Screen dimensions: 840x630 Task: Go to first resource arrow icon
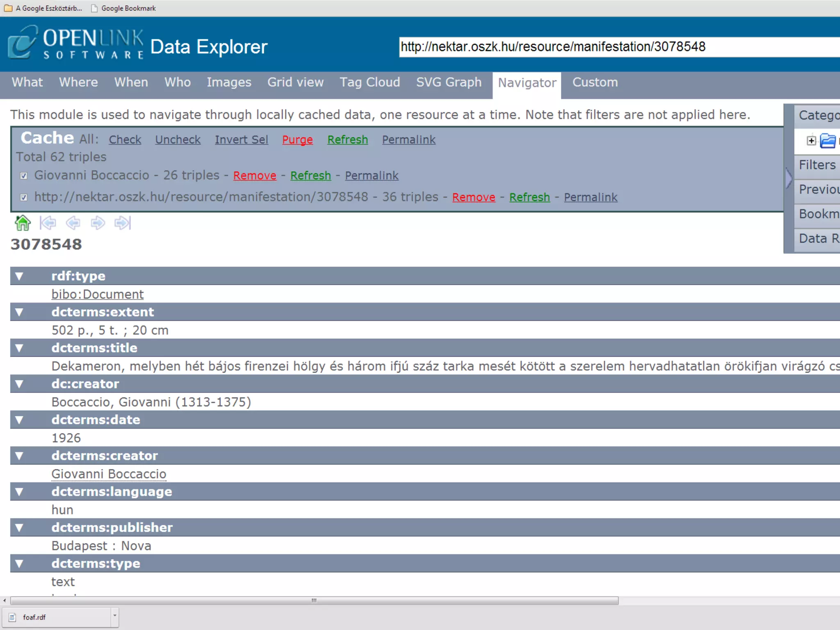point(48,223)
